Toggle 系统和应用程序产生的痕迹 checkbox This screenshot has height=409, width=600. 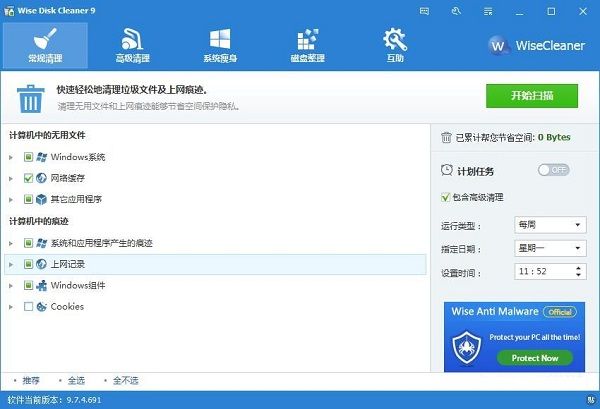click(28, 243)
